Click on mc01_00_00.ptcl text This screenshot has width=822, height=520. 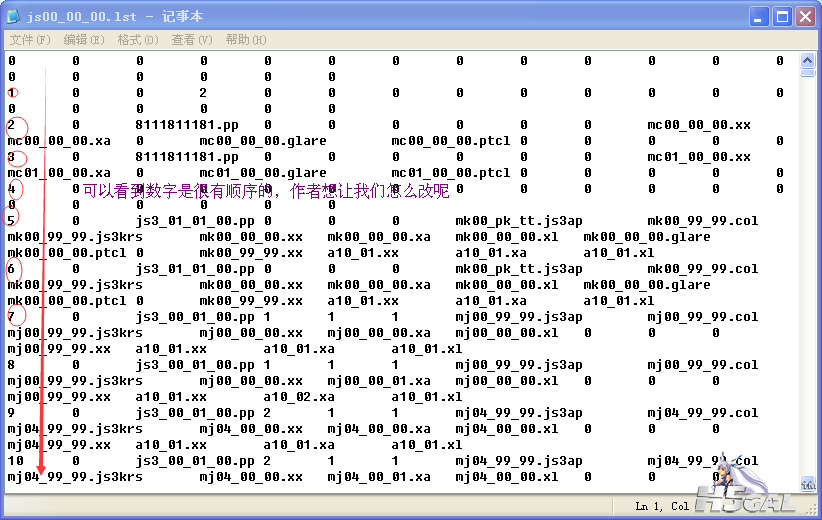[x=451, y=173]
